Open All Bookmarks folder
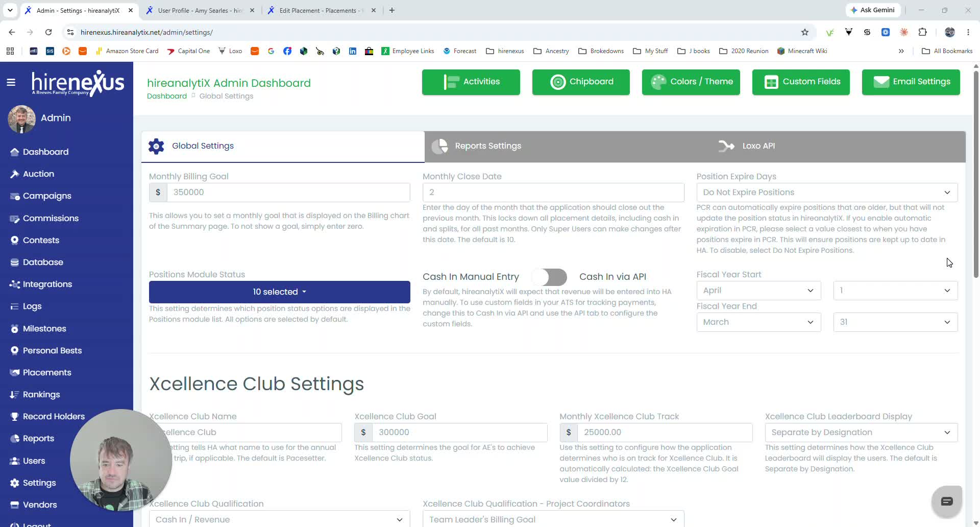This screenshot has width=980, height=527. [947, 51]
